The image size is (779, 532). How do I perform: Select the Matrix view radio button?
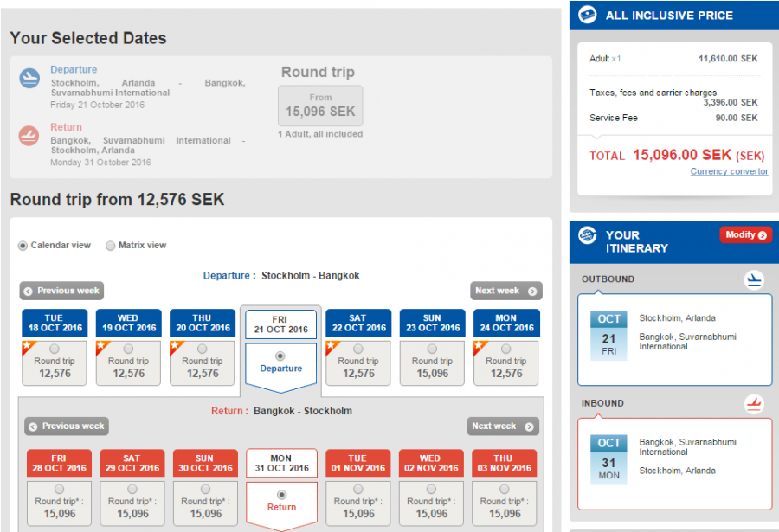tap(110, 246)
